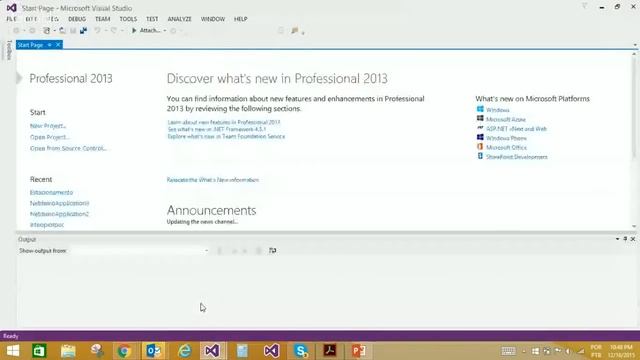Click the feedback icon in the toolbar

coord(295,31)
